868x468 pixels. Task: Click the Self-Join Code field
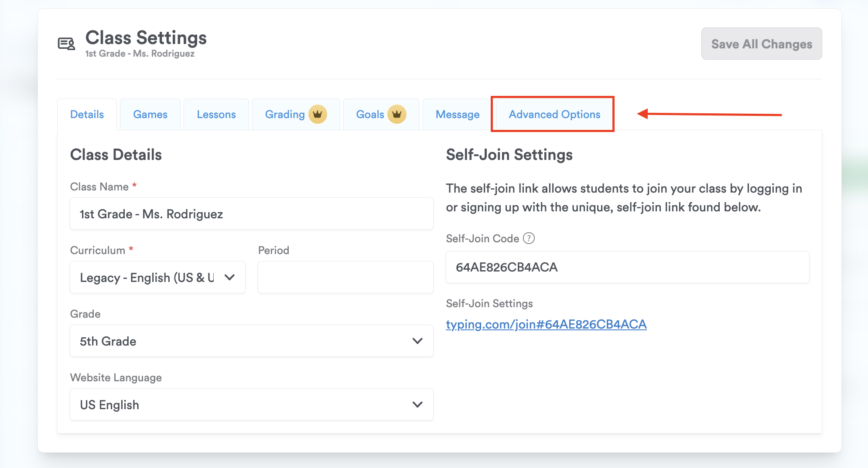point(627,267)
